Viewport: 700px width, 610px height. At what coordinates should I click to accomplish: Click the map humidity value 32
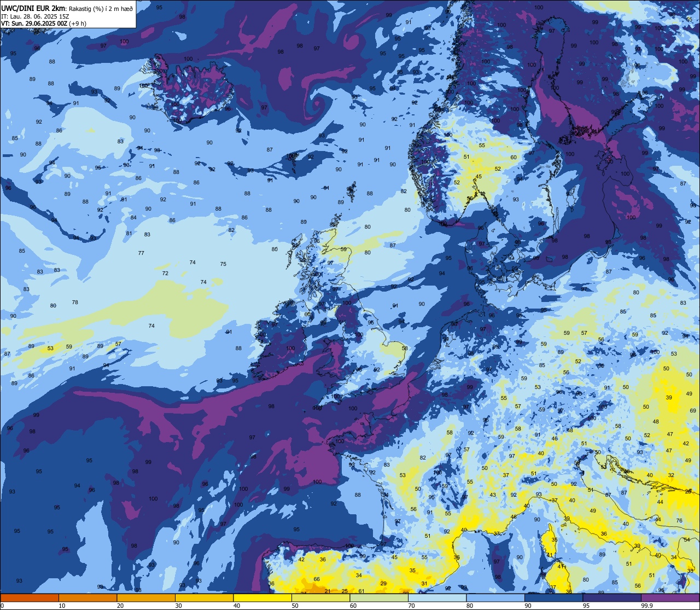[671, 475]
